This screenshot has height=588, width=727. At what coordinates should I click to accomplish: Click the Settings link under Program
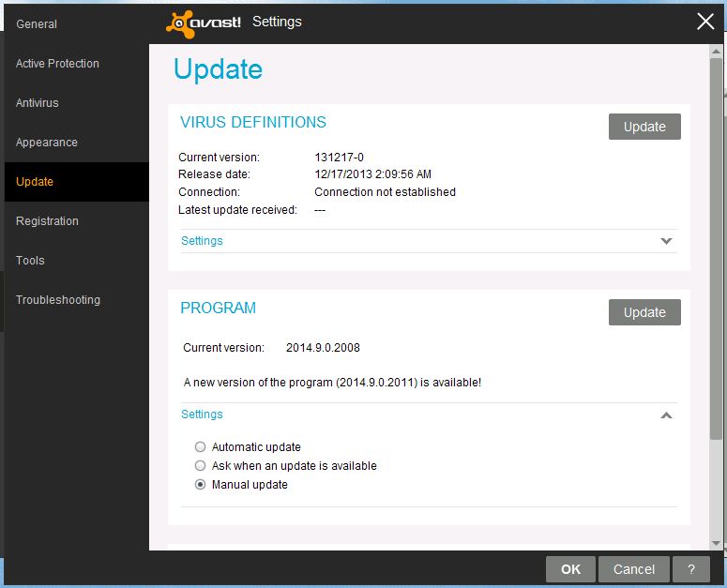tap(202, 415)
